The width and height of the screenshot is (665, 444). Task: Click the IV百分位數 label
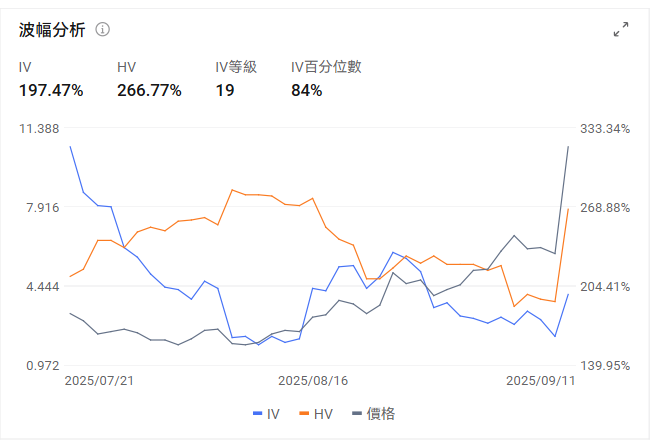[326, 67]
